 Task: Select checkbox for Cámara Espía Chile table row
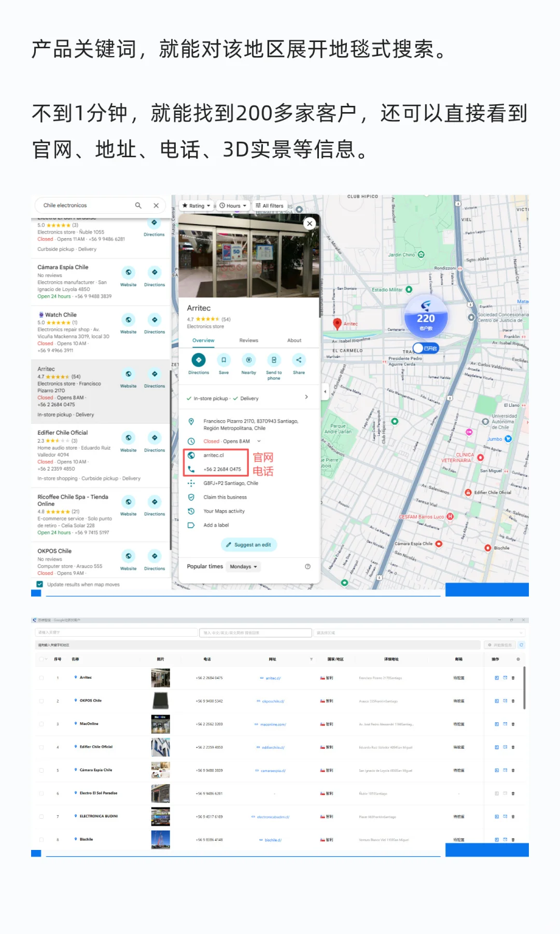(41, 770)
